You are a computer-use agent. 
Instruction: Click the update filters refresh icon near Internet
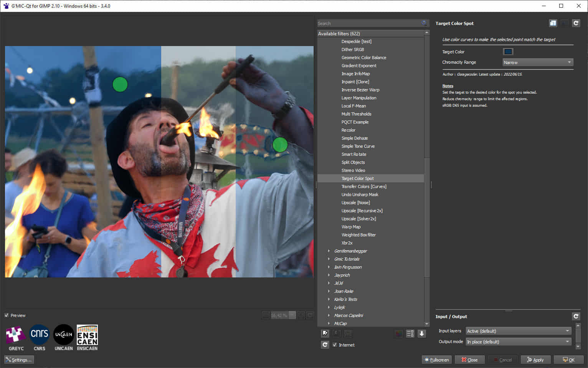pyautogui.click(x=325, y=345)
